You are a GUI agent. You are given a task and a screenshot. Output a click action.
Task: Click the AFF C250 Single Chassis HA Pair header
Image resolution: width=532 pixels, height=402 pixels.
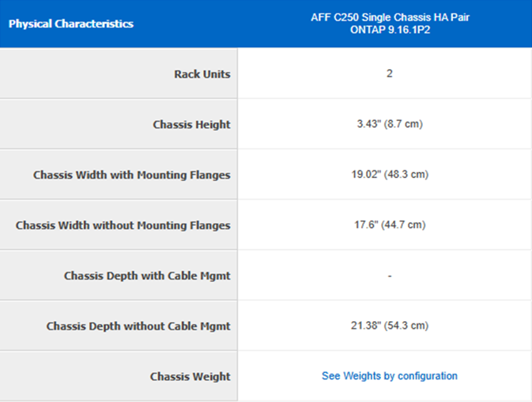click(390, 18)
